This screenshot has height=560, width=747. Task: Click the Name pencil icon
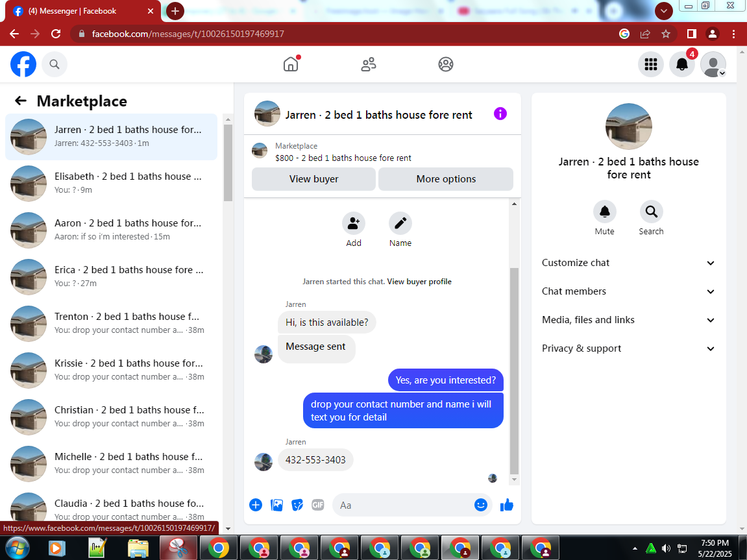(400, 223)
